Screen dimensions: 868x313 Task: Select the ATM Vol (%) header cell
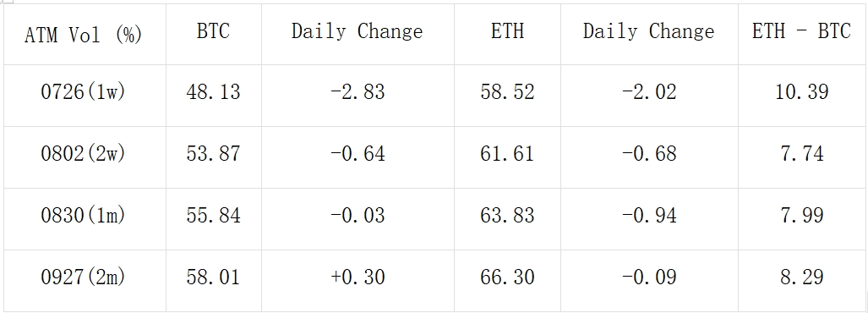pyautogui.click(x=85, y=35)
